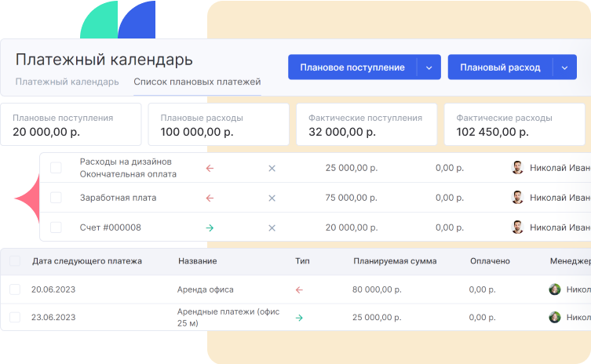The height and width of the screenshot is (364, 591).
Task: Open the Фактические поступления summary card
Action: pos(366,124)
